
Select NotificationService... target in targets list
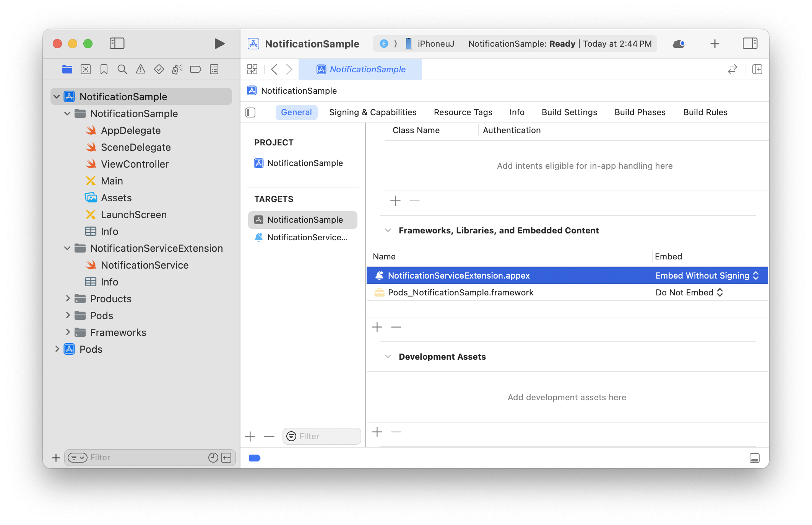[x=307, y=237]
